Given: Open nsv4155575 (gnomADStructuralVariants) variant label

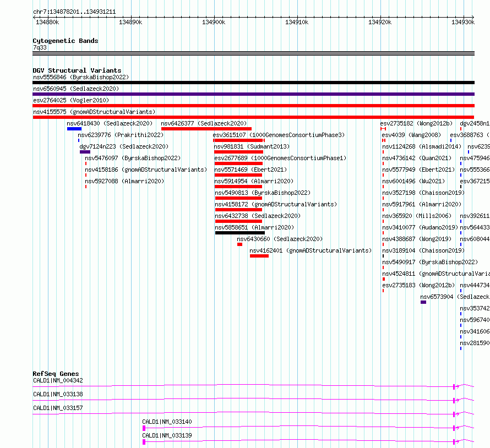Looking at the screenshot, I should [x=94, y=112].
